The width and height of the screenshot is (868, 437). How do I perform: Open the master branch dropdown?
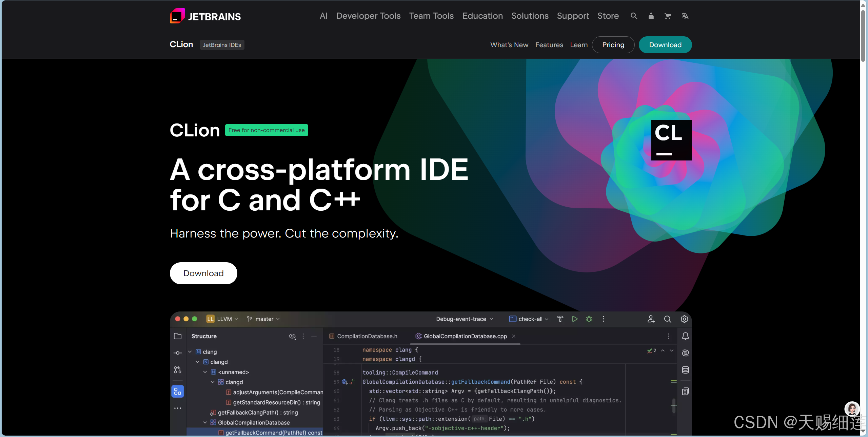[263, 319]
